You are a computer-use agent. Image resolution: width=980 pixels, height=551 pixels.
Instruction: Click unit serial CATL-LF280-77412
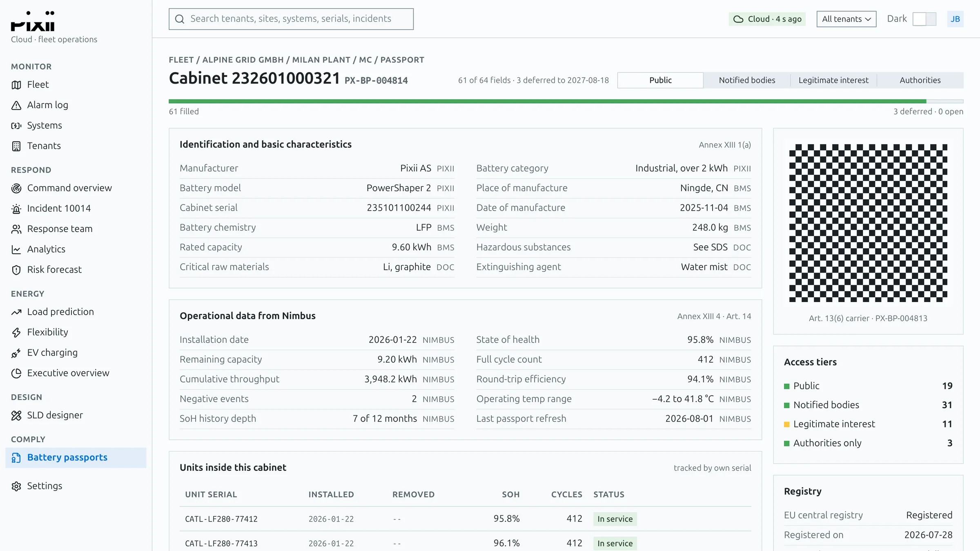tap(221, 519)
